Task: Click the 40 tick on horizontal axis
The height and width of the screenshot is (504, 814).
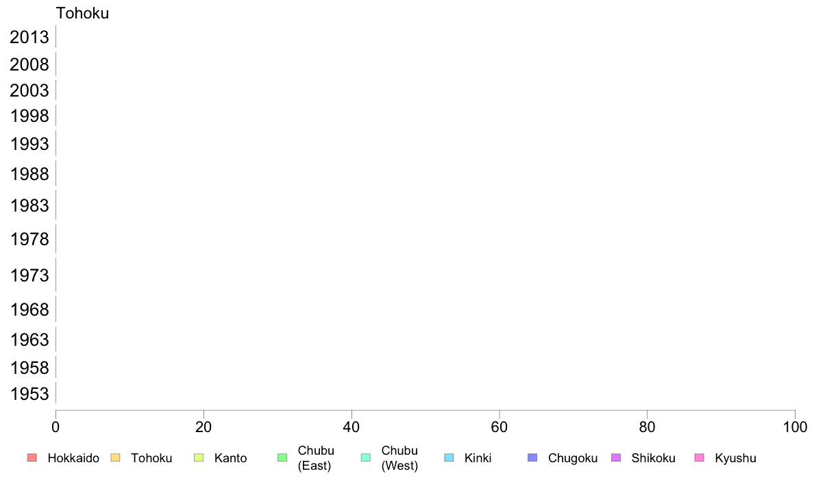Action: (351, 427)
